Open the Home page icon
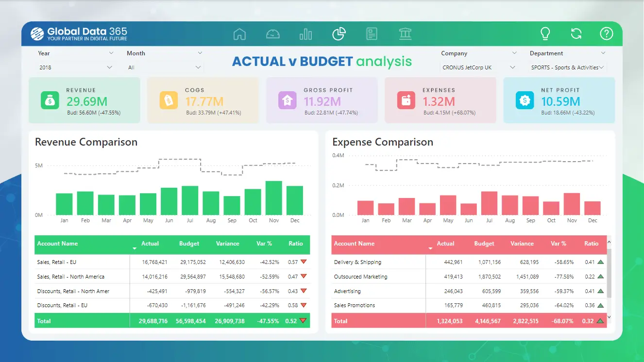The image size is (644, 362). (239, 34)
